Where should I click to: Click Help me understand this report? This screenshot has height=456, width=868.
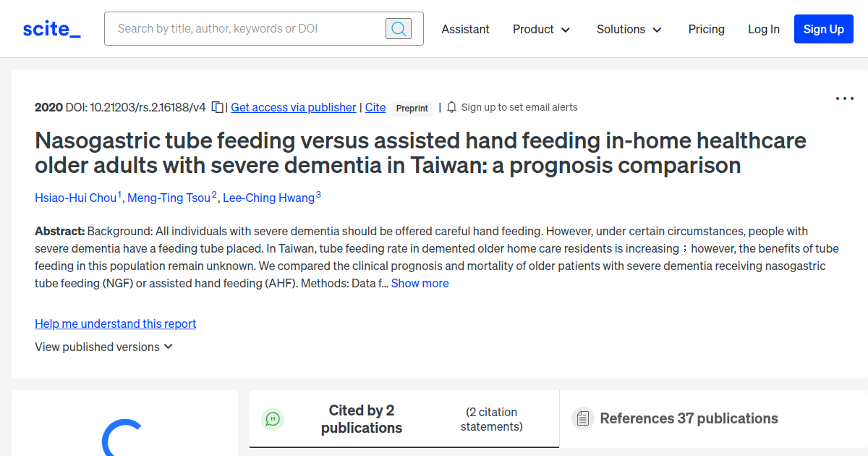point(115,324)
